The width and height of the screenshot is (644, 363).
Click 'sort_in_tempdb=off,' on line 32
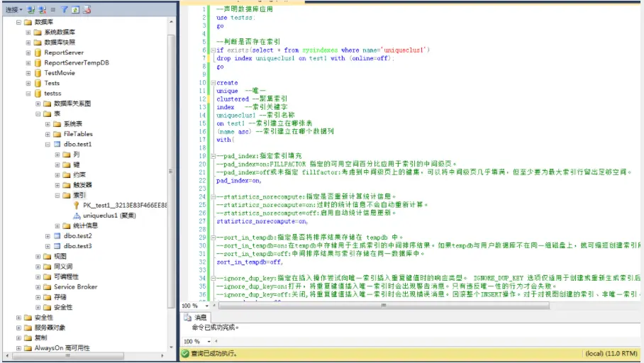tap(250, 262)
